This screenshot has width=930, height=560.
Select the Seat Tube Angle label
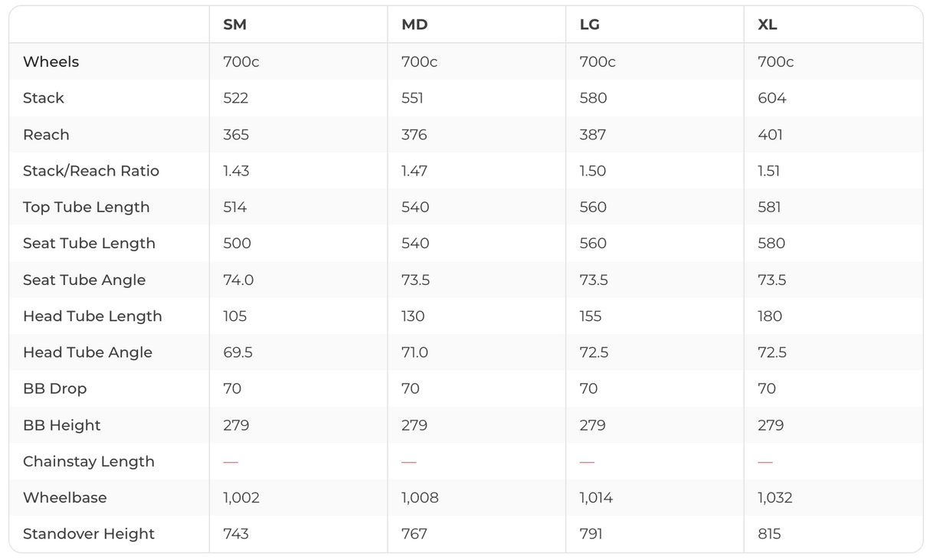(84, 280)
